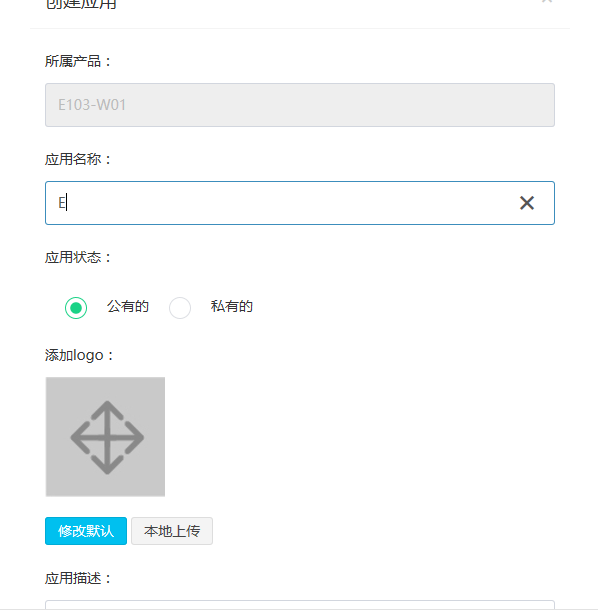This screenshot has height=612, width=598.
Task: Click the blue 修改默认 button
Action: click(x=86, y=531)
